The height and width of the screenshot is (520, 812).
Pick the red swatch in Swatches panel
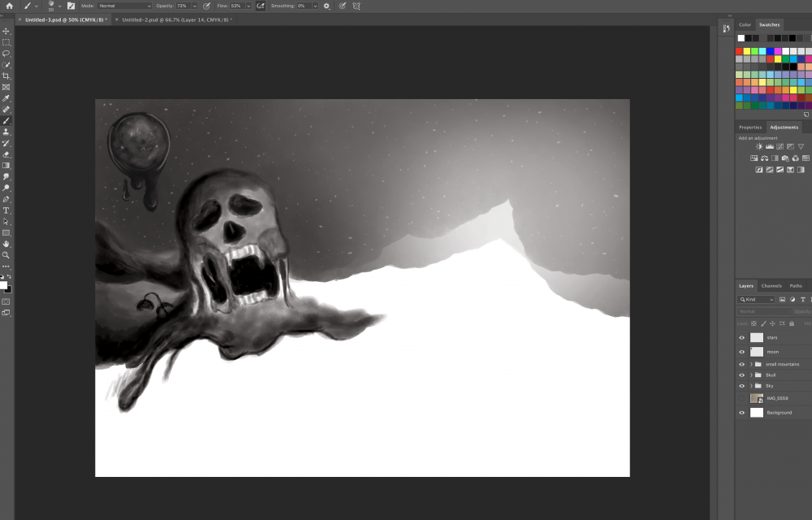[x=740, y=51]
